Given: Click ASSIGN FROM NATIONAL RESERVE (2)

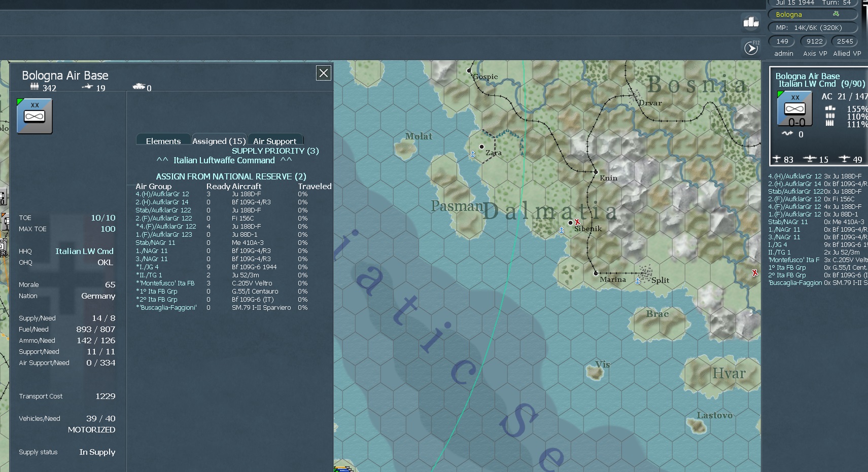Looking at the screenshot, I should pos(231,176).
